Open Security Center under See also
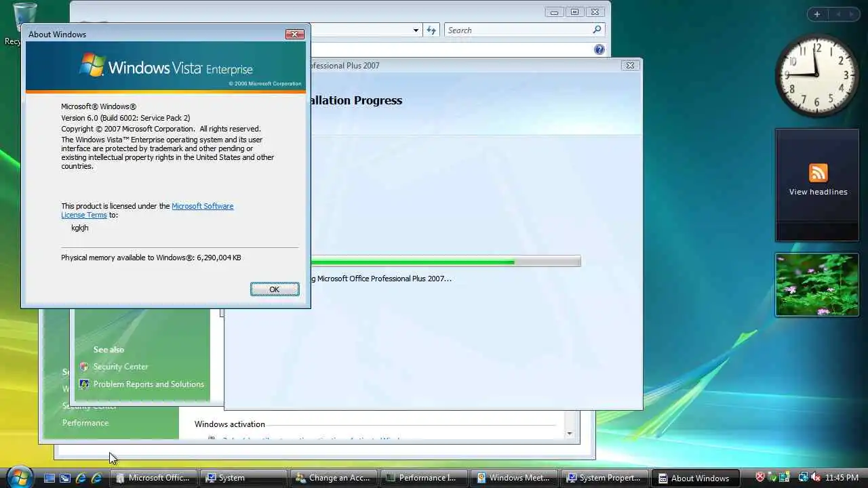Image resolution: width=868 pixels, height=488 pixels. point(121,367)
